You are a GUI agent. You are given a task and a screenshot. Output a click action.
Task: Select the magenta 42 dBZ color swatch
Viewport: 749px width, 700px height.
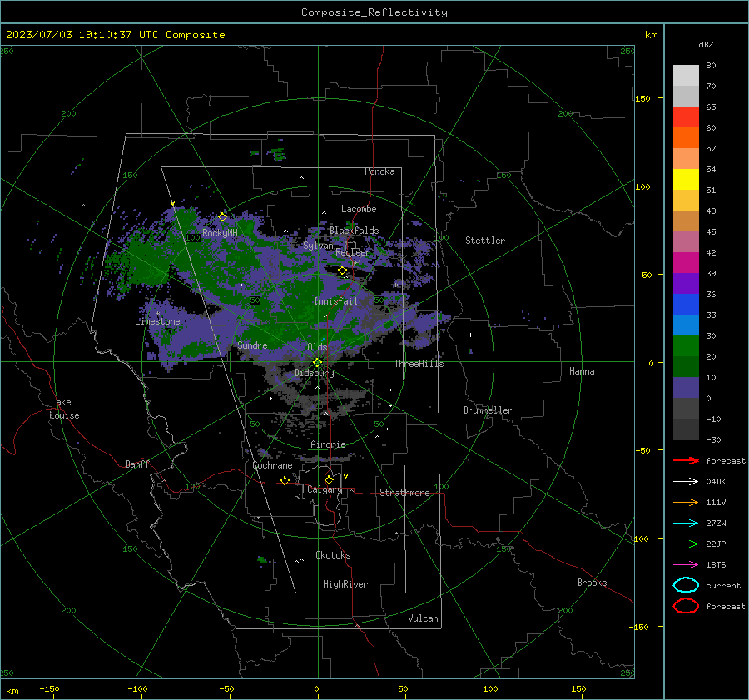[686, 262]
